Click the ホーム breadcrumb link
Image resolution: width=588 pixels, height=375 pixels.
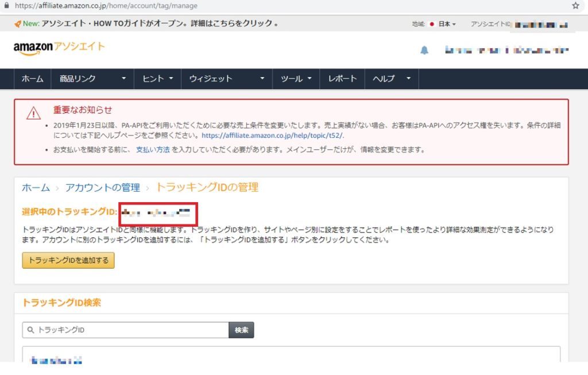tap(36, 187)
